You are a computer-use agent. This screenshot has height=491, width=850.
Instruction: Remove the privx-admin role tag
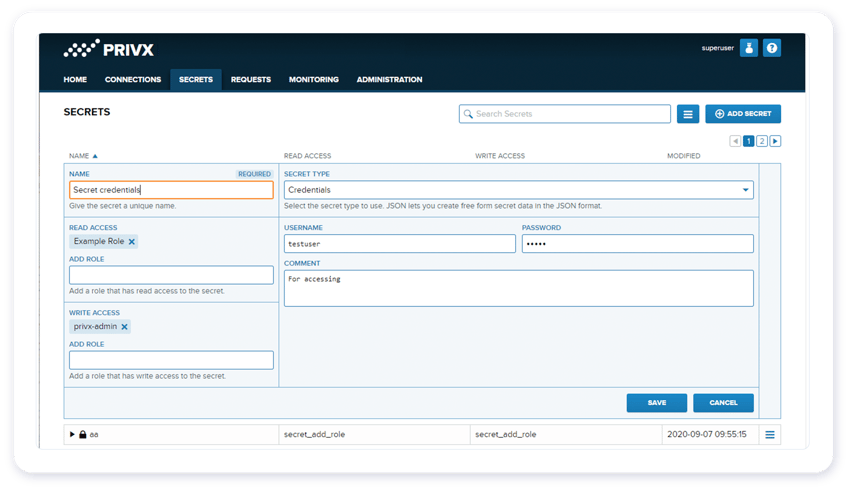tap(124, 326)
